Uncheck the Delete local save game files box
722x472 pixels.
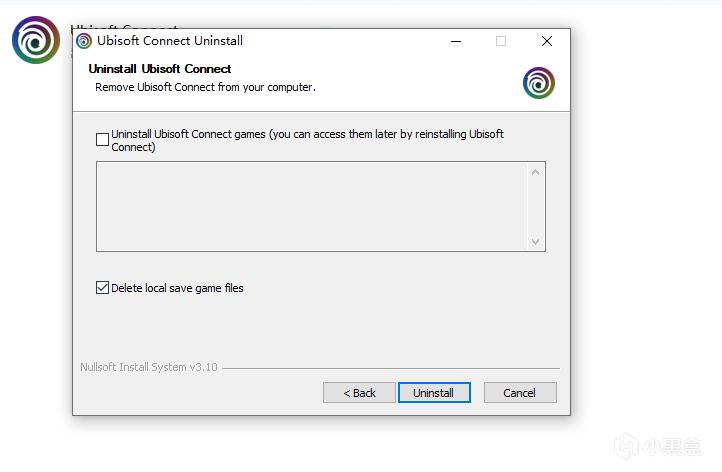pos(102,288)
